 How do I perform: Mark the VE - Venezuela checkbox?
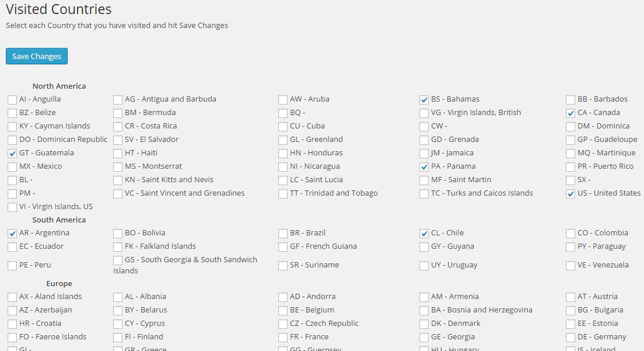[x=570, y=266]
